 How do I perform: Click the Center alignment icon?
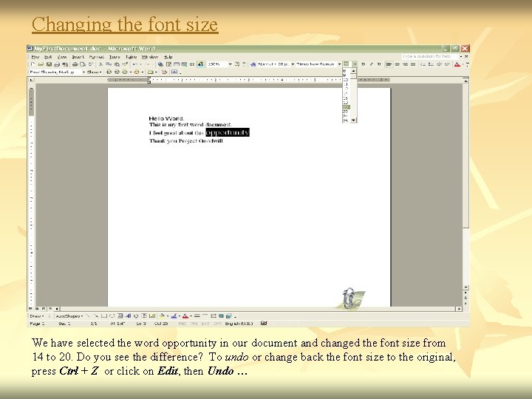pyautogui.click(x=397, y=64)
